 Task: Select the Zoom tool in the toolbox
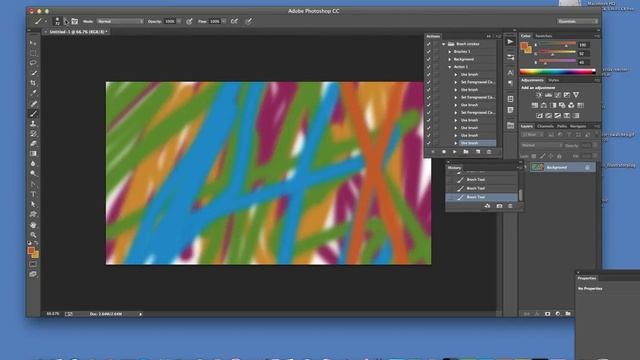tap(33, 235)
